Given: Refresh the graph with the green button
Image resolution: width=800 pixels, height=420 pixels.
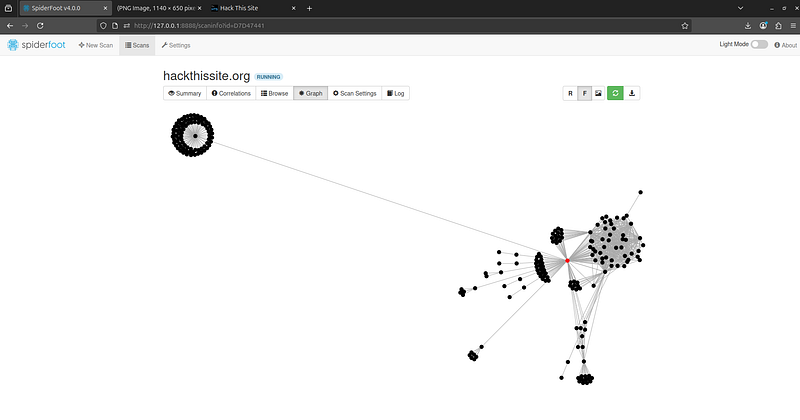Looking at the screenshot, I should pyautogui.click(x=615, y=93).
